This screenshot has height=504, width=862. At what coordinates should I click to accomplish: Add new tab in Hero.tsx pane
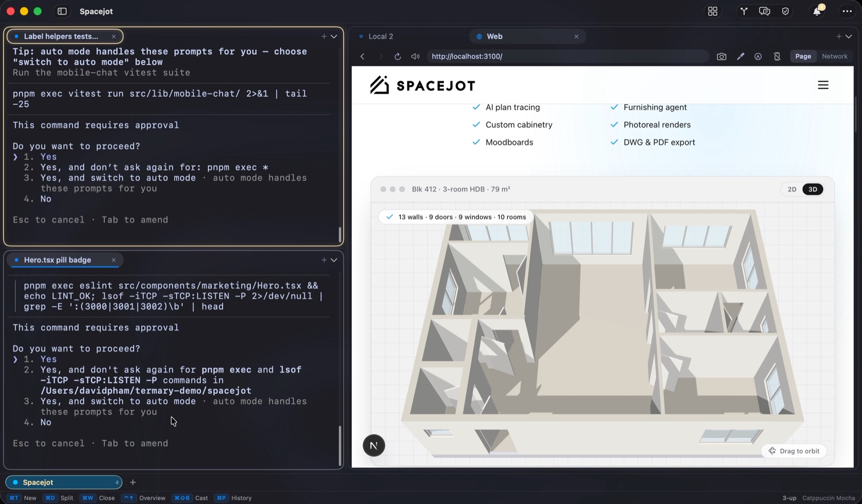pos(324,260)
